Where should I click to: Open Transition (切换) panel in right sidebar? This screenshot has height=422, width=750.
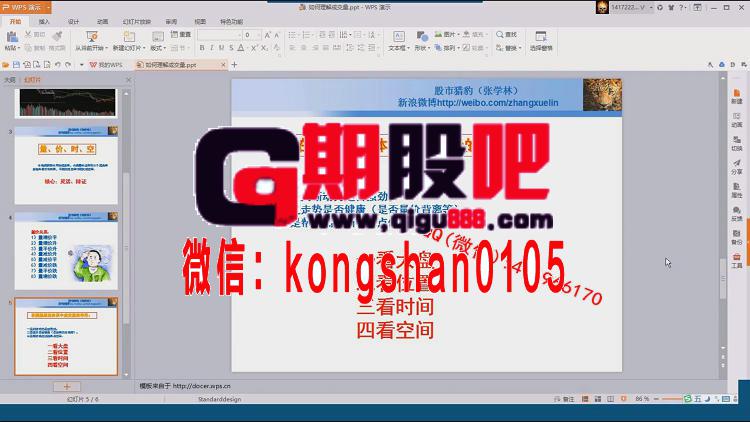coord(737,143)
